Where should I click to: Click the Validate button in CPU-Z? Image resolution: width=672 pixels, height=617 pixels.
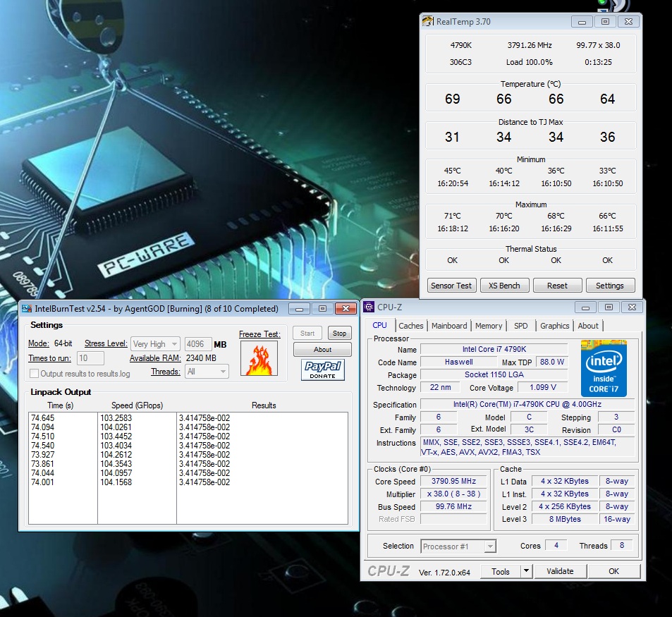(560, 571)
